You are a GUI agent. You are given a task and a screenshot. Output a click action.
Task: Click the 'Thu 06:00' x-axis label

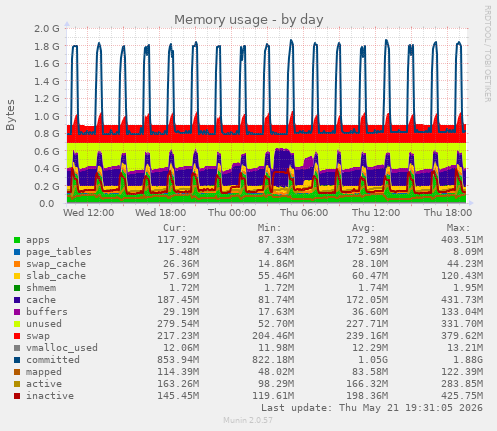[x=304, y=213]
